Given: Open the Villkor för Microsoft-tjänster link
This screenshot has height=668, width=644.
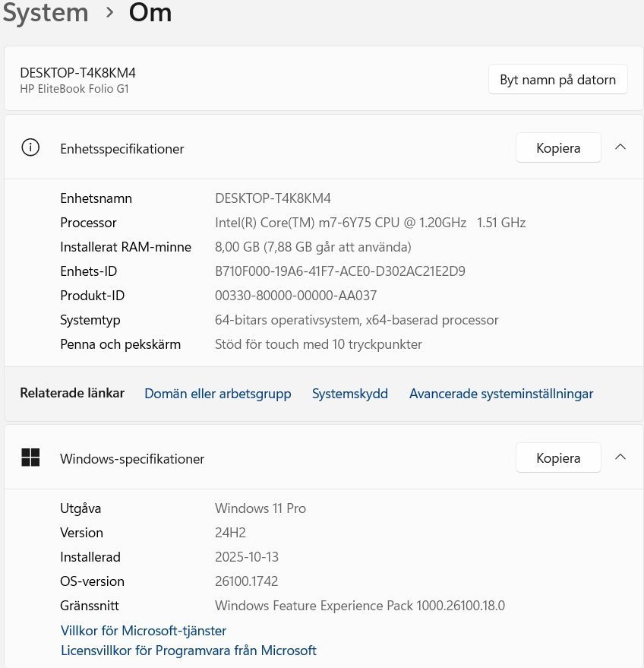Looking at the screenshot, I should point(144,631).
